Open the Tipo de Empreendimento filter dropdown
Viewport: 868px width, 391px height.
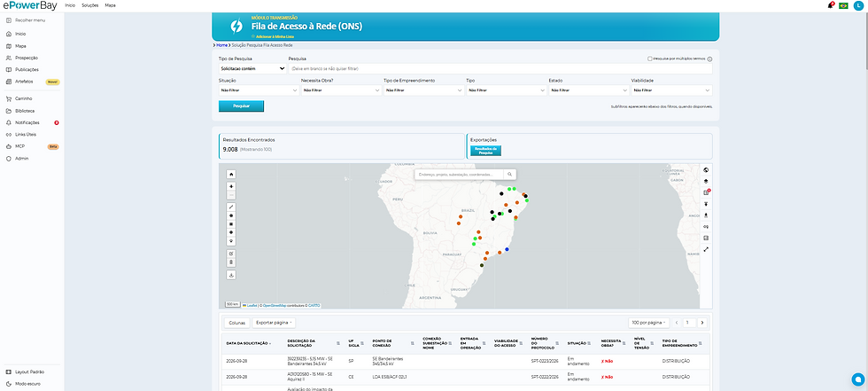click(423, 90)
